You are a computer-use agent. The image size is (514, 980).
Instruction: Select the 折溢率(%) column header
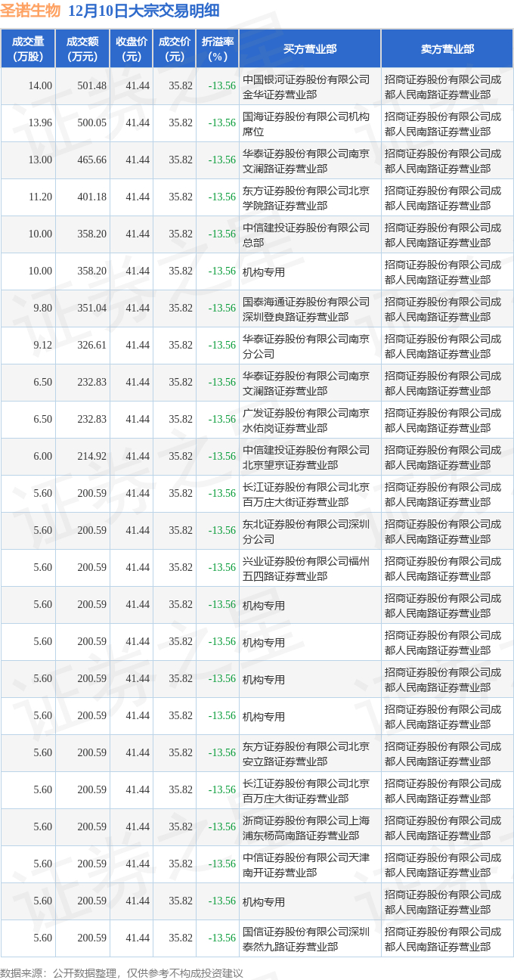point(218,49)
